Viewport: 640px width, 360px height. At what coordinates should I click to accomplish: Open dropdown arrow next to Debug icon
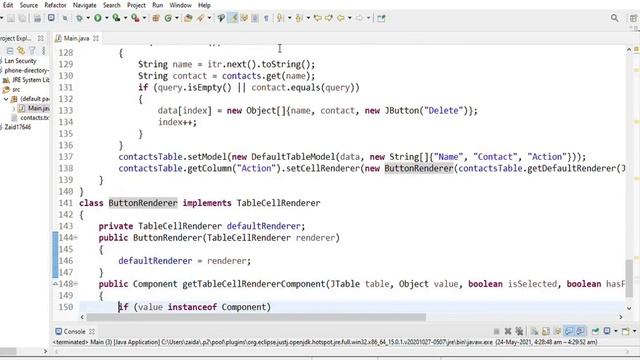click(x=88, y=18)
